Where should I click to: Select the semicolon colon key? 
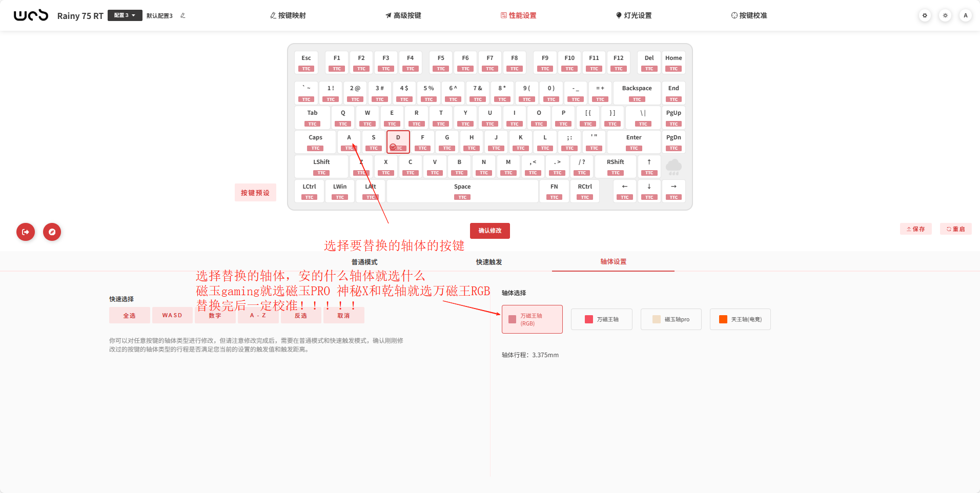569,142
